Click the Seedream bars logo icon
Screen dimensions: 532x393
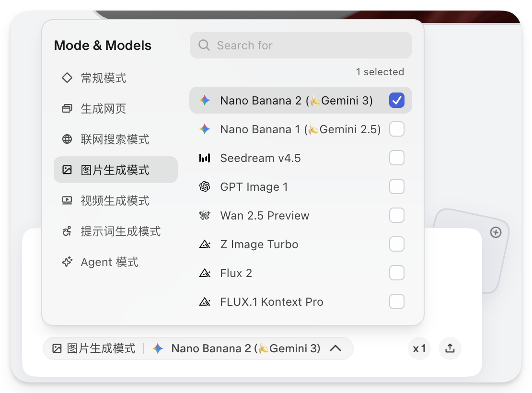pos(205,158)
